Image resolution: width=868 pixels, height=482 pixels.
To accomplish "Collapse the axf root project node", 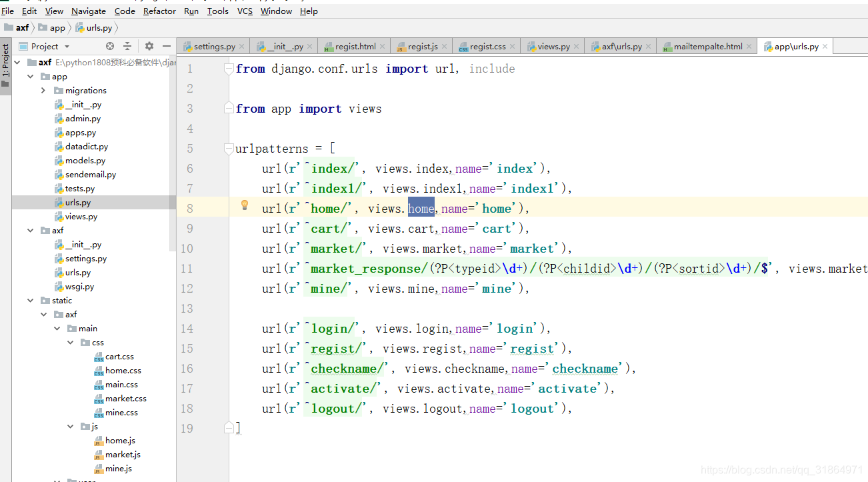I will pos(18,62).
